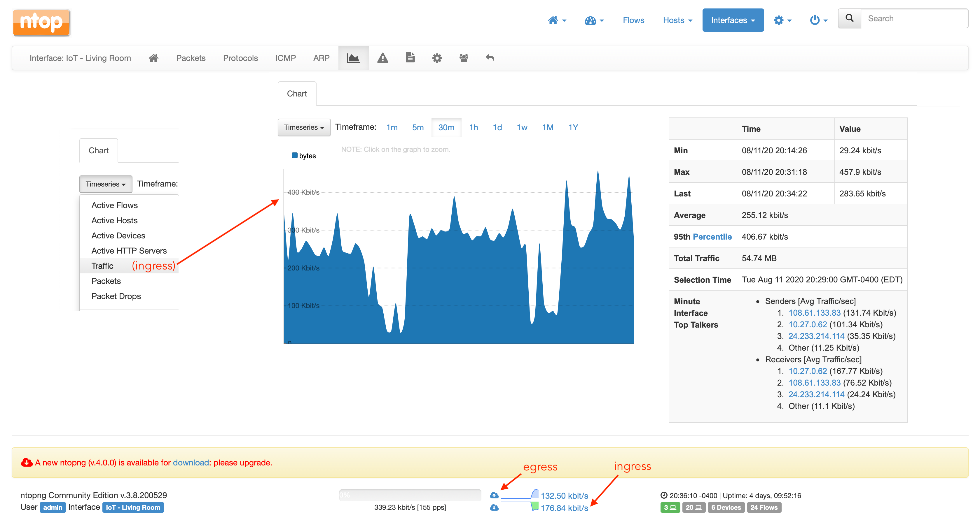
Task: Open the Protocols tab
Action: pyautogui.click(x=240, y=58)
